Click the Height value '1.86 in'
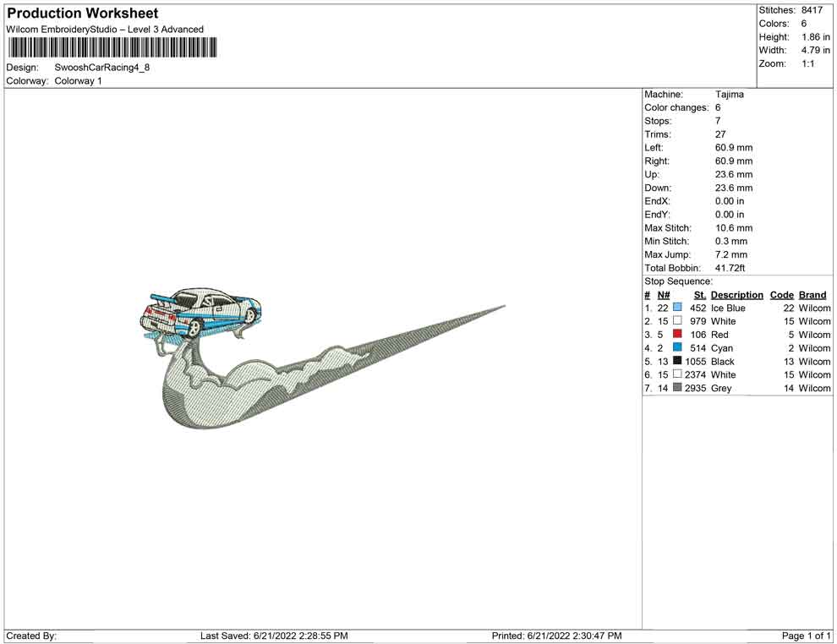This screenshot has height=644, width=837. [816, 37]
